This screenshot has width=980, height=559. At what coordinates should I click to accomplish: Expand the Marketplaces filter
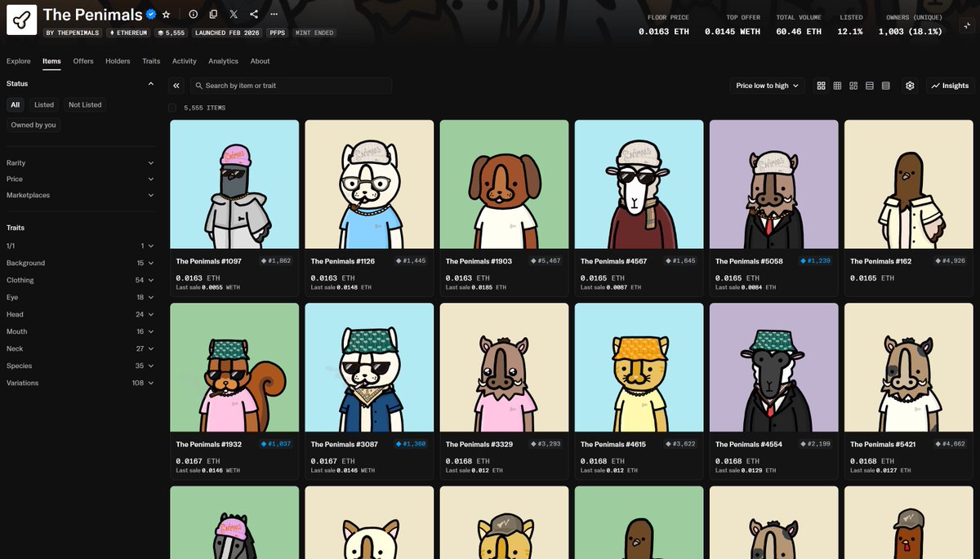pos(80,195)
